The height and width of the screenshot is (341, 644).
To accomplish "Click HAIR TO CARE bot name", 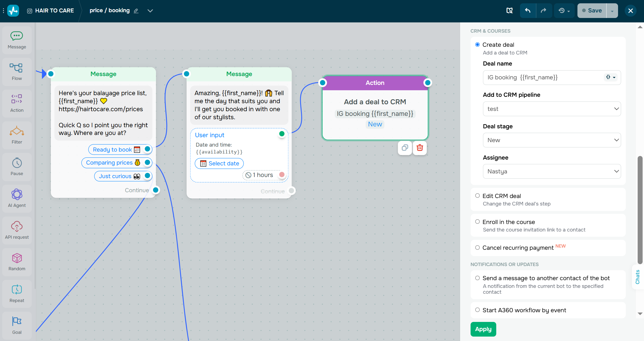I will [x=54, y=11].
